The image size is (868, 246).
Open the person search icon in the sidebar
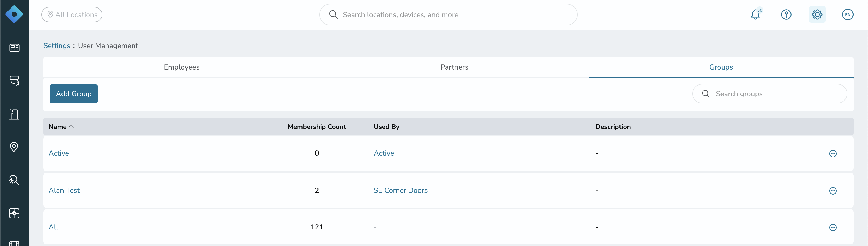pos(14,180)
